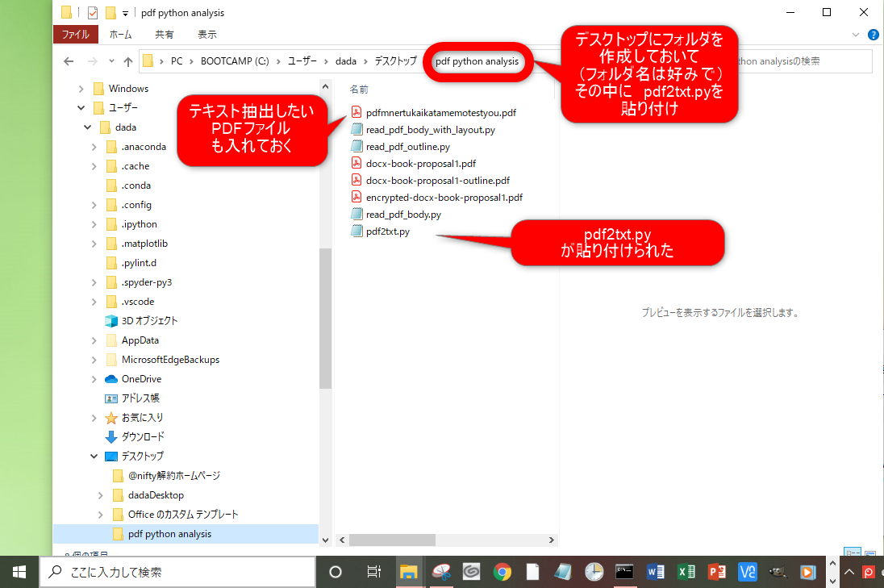This screenshot has height=588, width=884.
Task: Open Task View from the taskbar
Action: pos(373,572)
